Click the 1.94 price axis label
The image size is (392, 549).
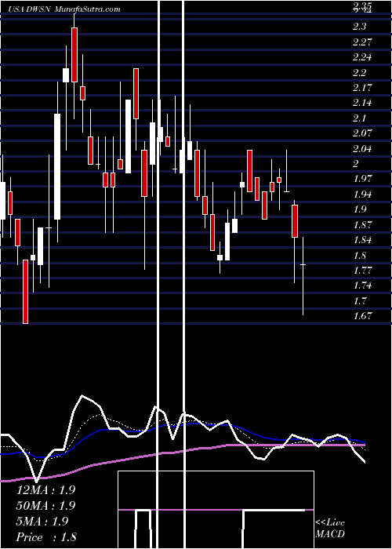tap(362, 195)
